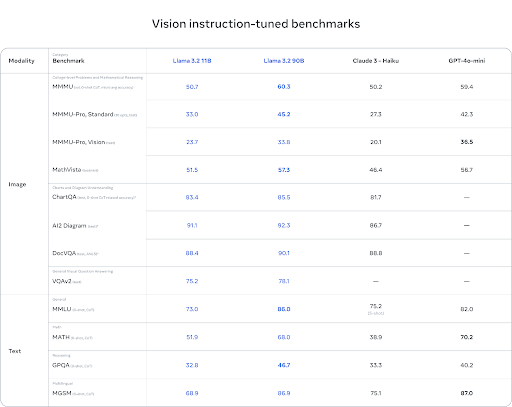Click the "75.1" MGSM score
Image resolution: width=512 pixels, height=407 pixels.
[x=376, y=393]
